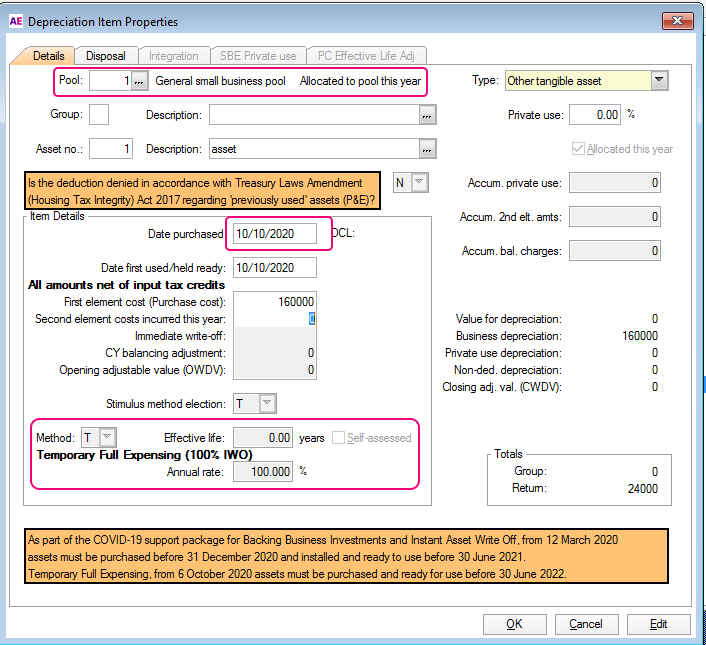Screen dimensions: 706x645
Task: Click the First element cost field
Action: 275,301
